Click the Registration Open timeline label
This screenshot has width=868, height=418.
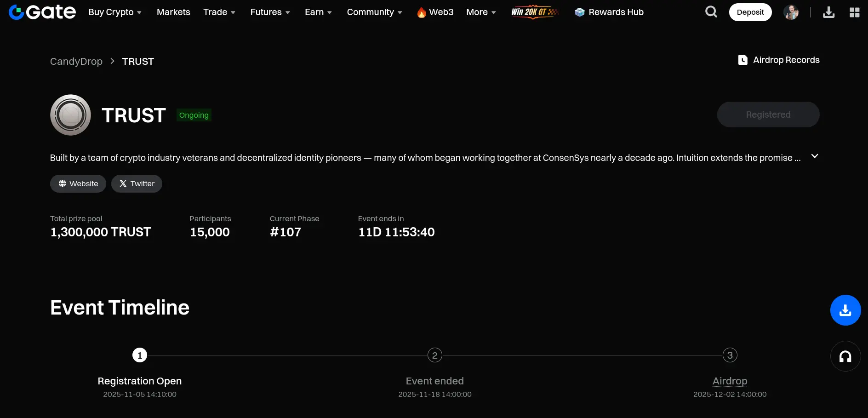(x=140, y=381)
